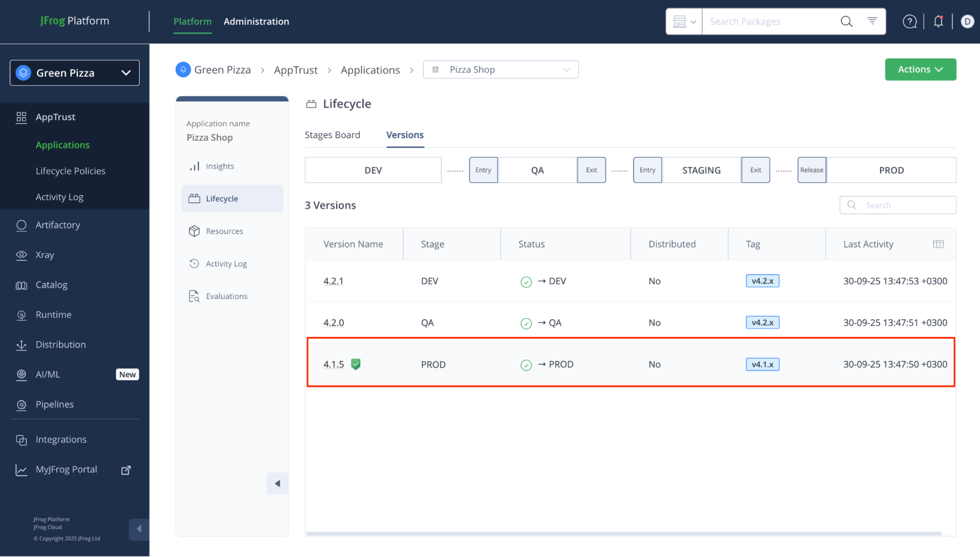Open the Evaluations panel item
980x557 pixels.
[226, 296]
